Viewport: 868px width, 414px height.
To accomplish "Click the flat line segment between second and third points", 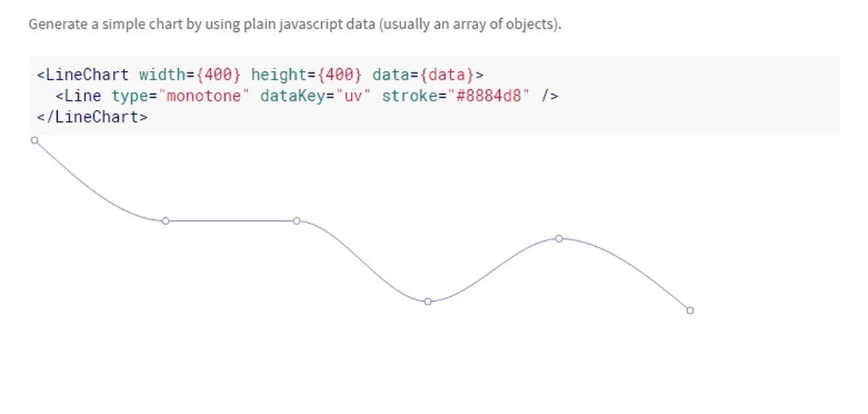I will point(231,221).
